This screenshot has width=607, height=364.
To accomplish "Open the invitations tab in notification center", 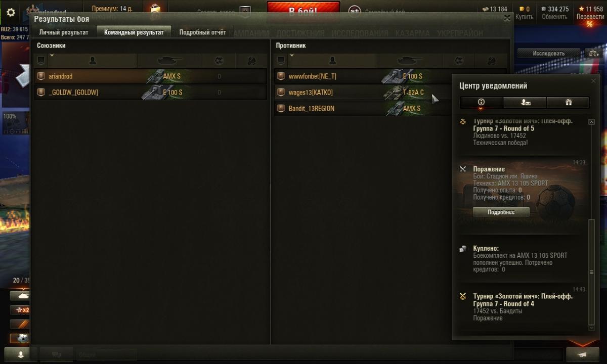I will coord(525,102).
